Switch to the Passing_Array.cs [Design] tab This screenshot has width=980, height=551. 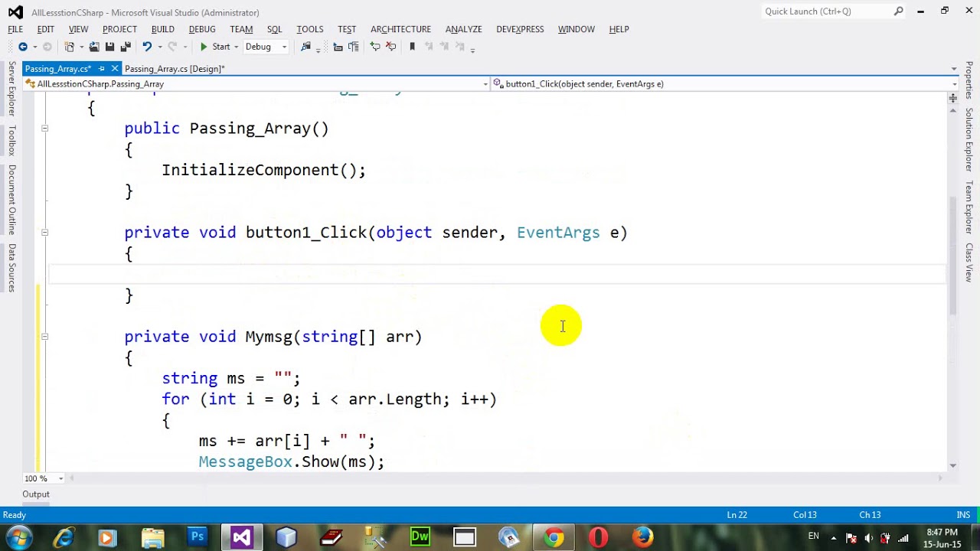(x=175, y=69)
